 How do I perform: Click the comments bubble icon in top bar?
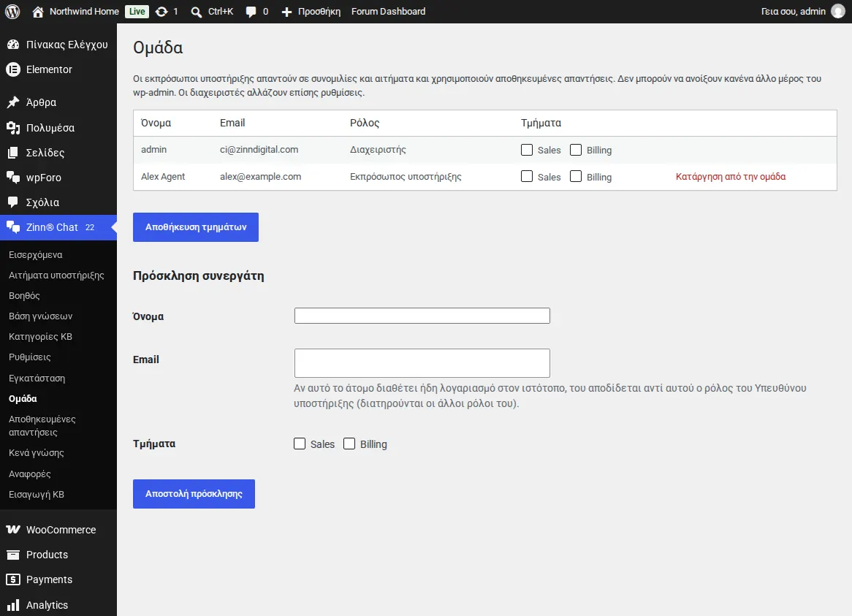(251, 12)
